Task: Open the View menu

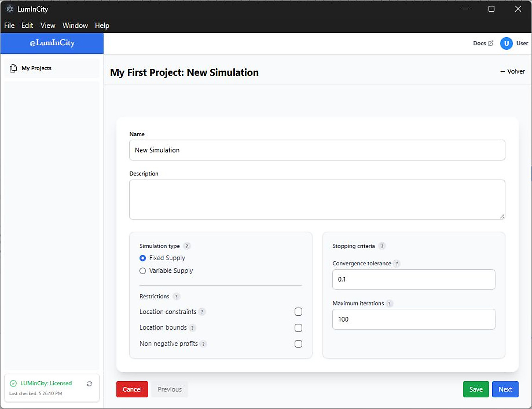Action: click(x=48, y=25)
